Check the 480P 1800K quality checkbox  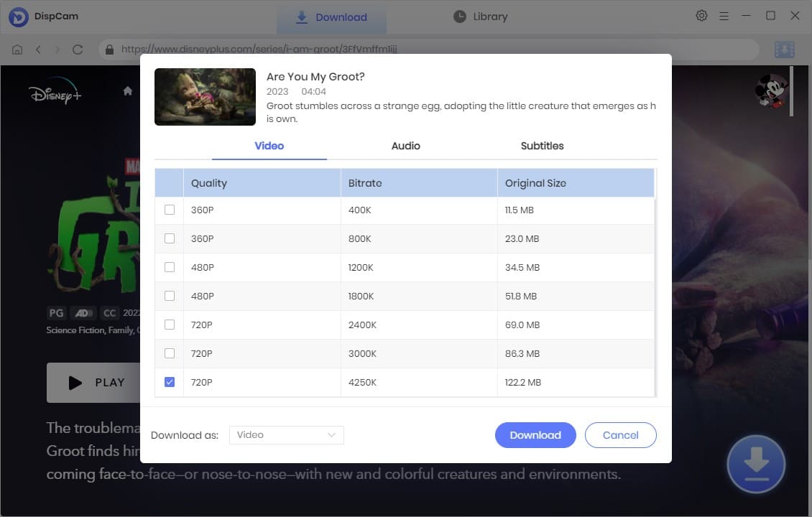click(x=169, y=296)
